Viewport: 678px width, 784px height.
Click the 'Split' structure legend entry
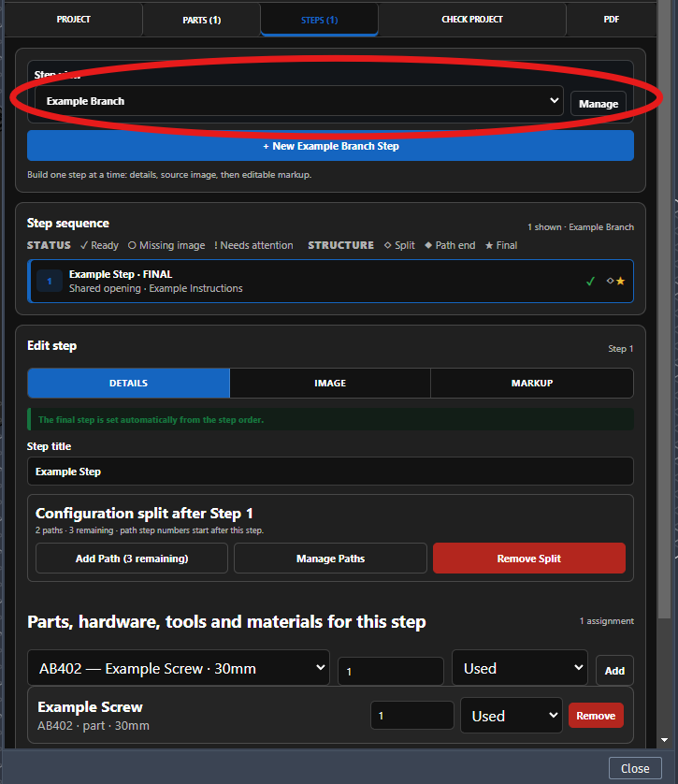[399, 245]
